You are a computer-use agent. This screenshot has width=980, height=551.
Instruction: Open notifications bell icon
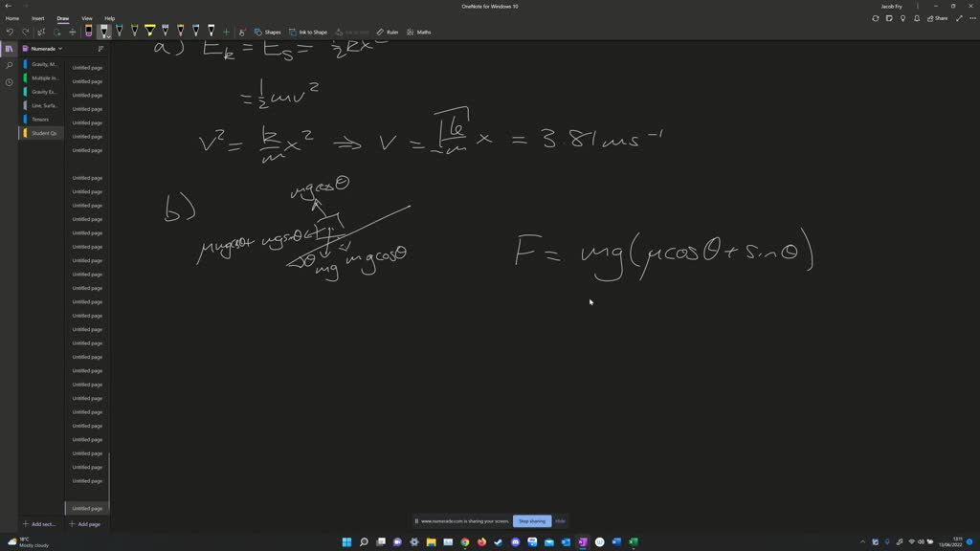917,19
